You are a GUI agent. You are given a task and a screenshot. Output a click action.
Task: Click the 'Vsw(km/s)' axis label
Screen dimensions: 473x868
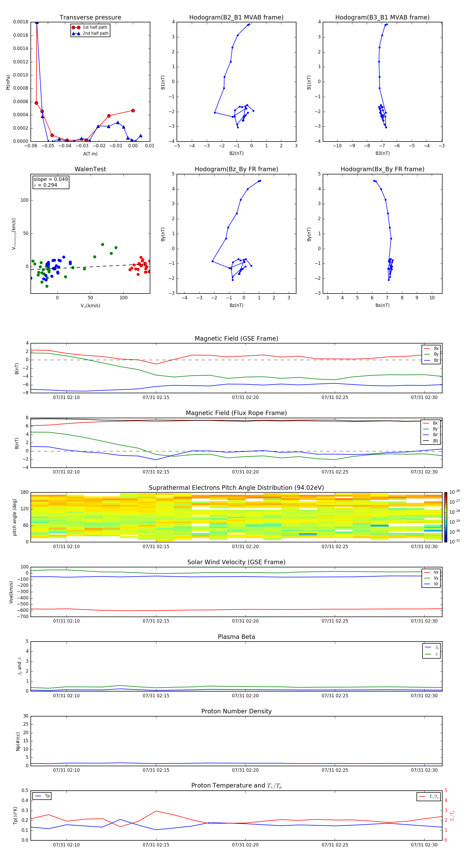point(11,592)
